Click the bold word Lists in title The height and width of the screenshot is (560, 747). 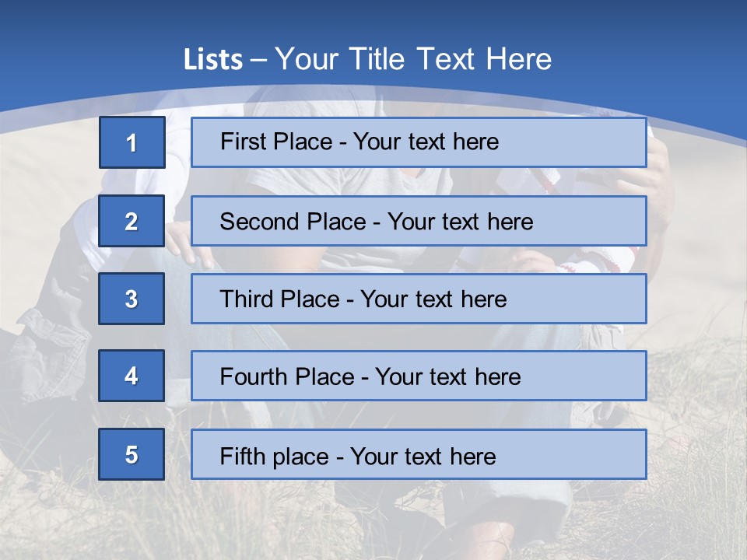(x=213, y=59)
